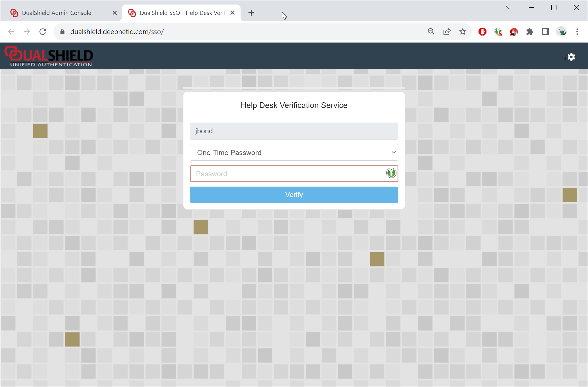
Task: Bookmark this page with star icon
Action: [463, 32]
